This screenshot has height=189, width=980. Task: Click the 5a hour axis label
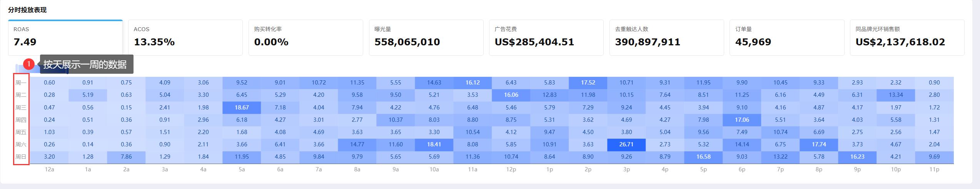point(242,169)
